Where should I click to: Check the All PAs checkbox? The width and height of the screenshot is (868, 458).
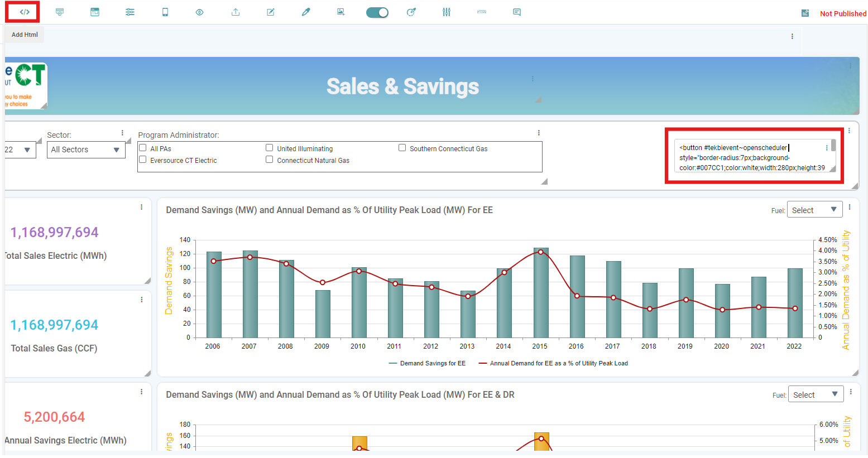click(143, 148)
